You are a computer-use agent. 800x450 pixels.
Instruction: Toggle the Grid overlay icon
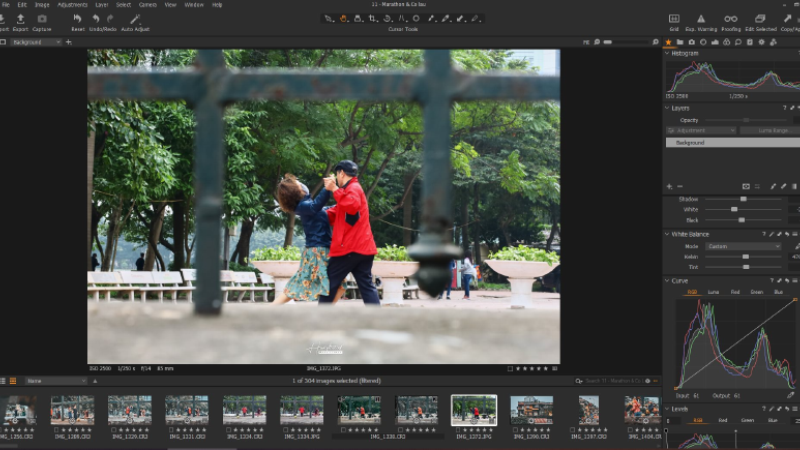(674, 18)
